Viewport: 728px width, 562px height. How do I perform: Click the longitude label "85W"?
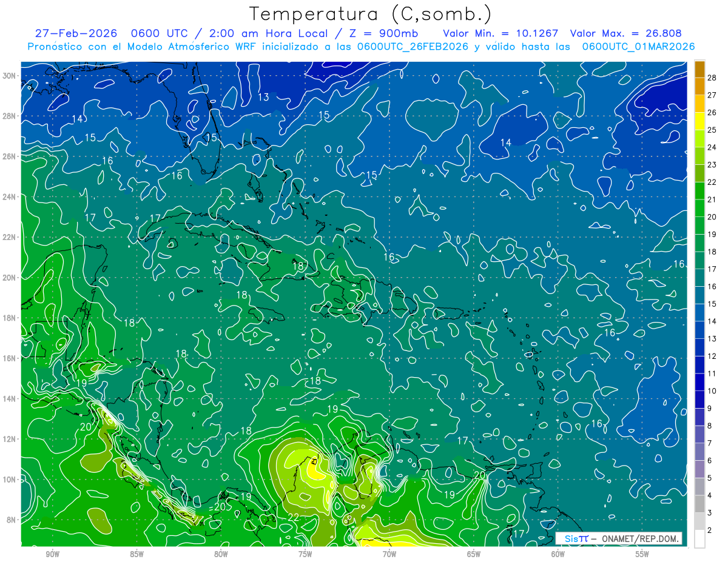click(136, 554)
